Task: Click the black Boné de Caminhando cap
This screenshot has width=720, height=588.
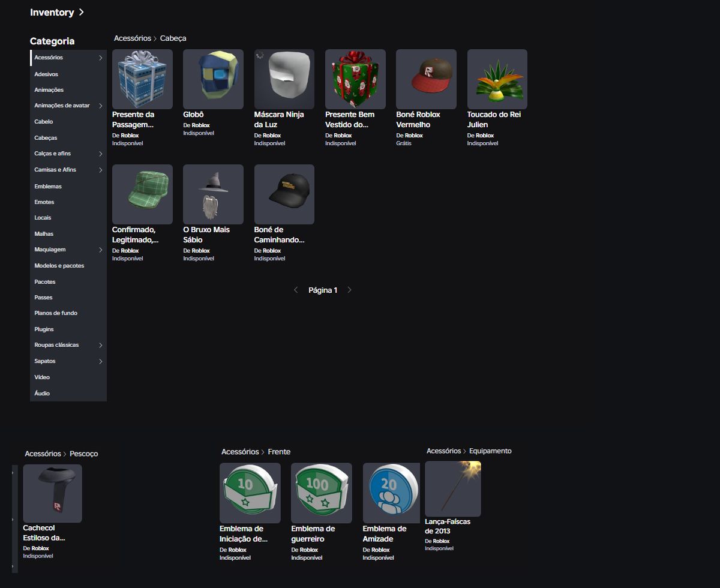Action: 284,194
